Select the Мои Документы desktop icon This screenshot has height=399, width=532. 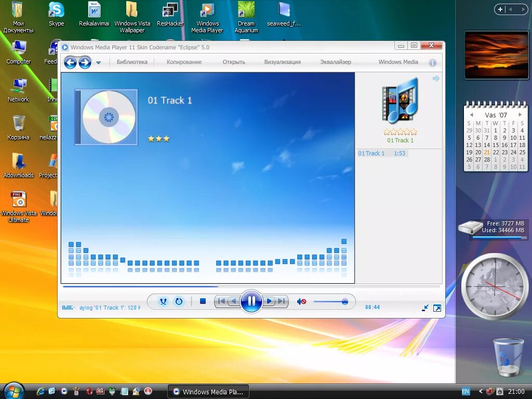coord(18,17)
